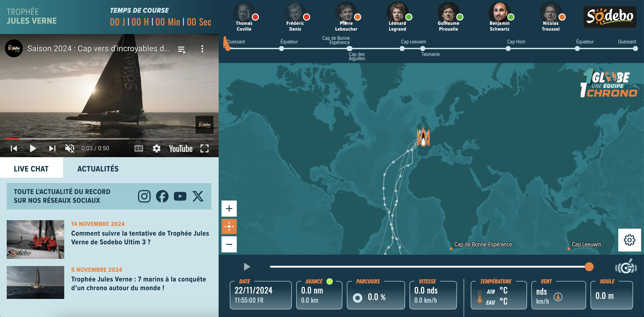Image resolution: width=644 pixels, height=317 pixels.
Task: Zoom out on the map
Action: pyautogui.click(x=229, y=244)
